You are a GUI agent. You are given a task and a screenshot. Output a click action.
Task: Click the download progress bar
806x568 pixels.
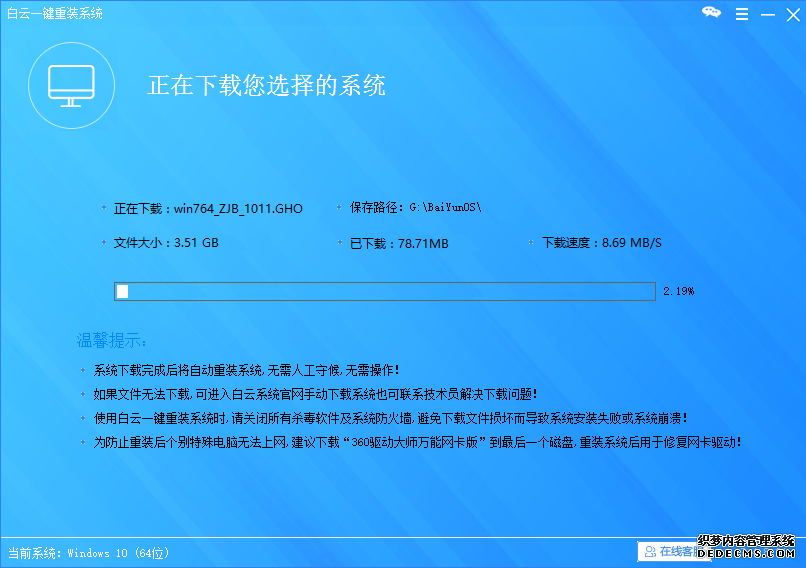[385, 291]
